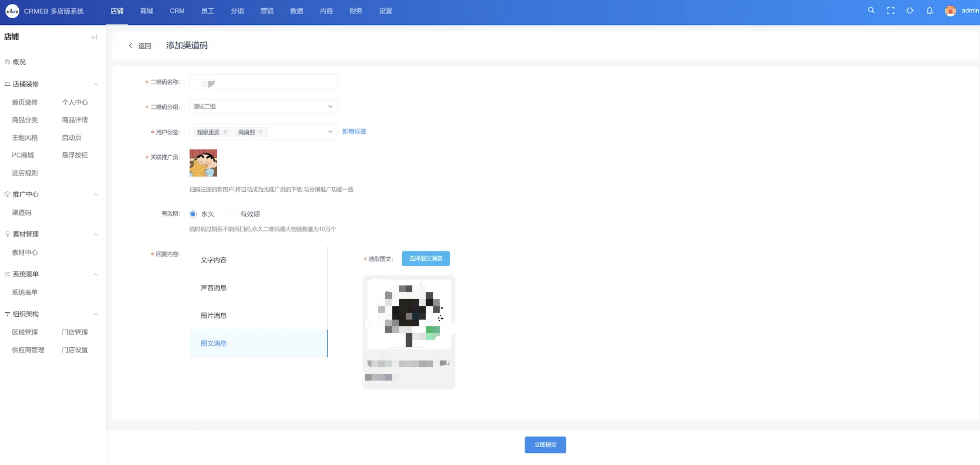Viewport: 980px width, 465px height.
Task: Open the CRM top menu
Action: click(x=177, y=11)
